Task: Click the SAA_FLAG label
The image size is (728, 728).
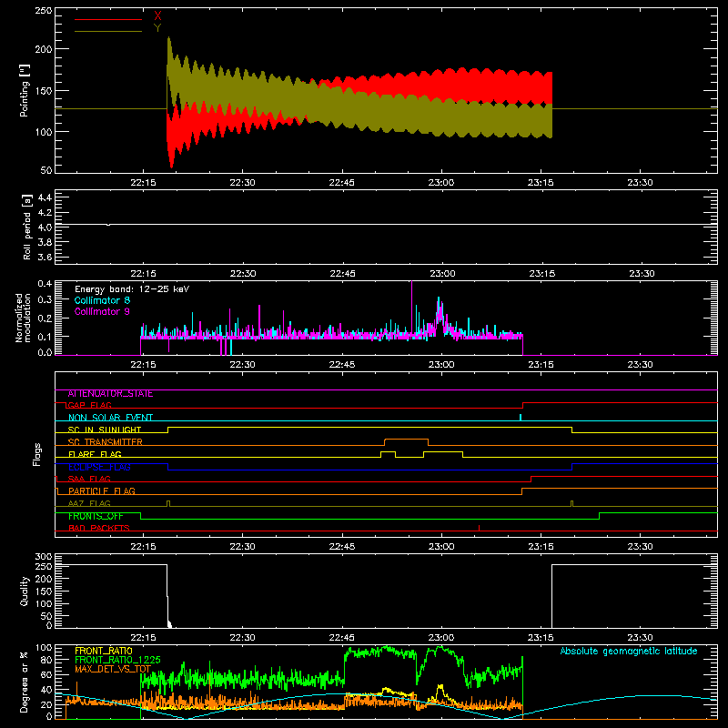Action: [89, 479]
